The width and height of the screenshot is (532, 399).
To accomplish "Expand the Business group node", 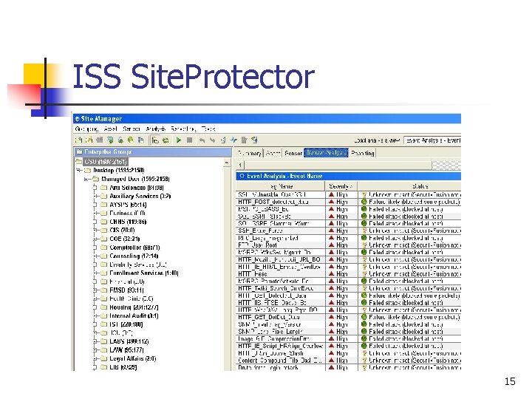I will (95, 214).
